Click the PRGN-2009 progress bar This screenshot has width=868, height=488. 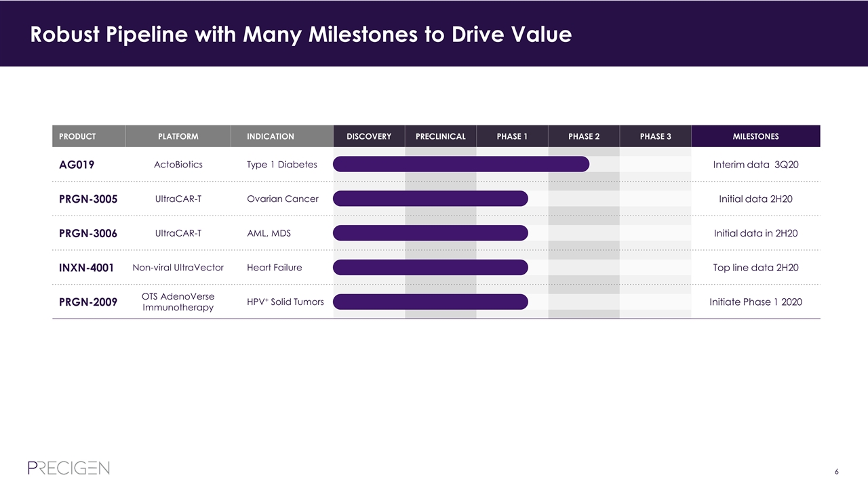click(x=431, y=302)
